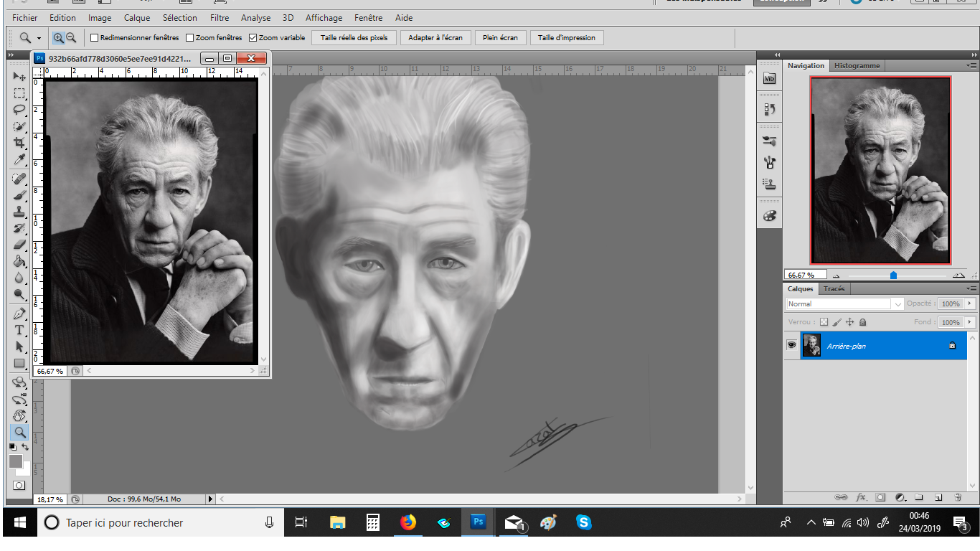The height and width of the screenshot is (551, 980).
Task: Select the Eraser tool
Action: click(x=19, y=245)
